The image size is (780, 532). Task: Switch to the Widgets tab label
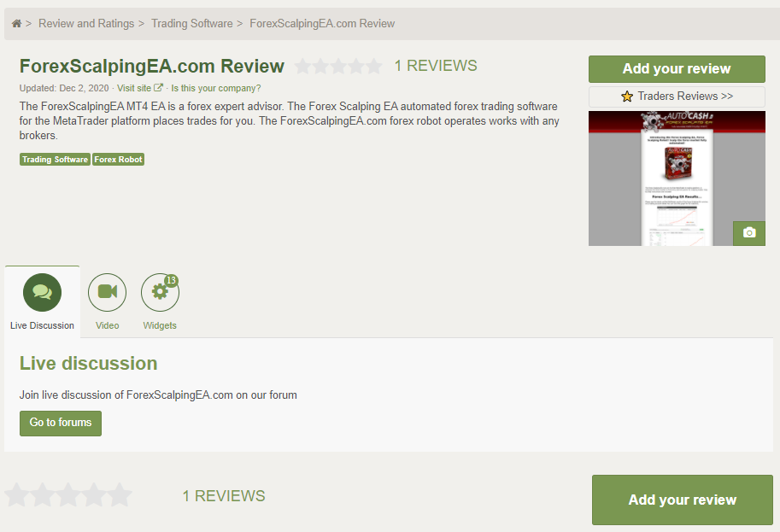160,325
